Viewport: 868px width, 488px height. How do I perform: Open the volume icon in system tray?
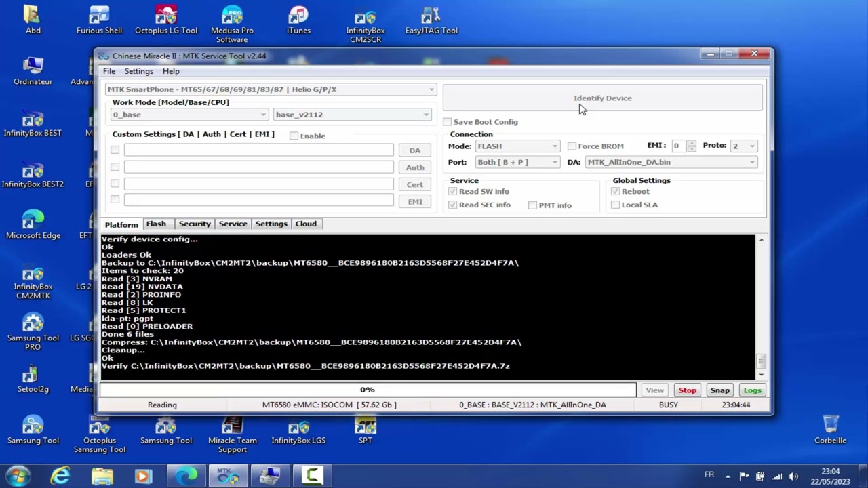click(793, 476)
